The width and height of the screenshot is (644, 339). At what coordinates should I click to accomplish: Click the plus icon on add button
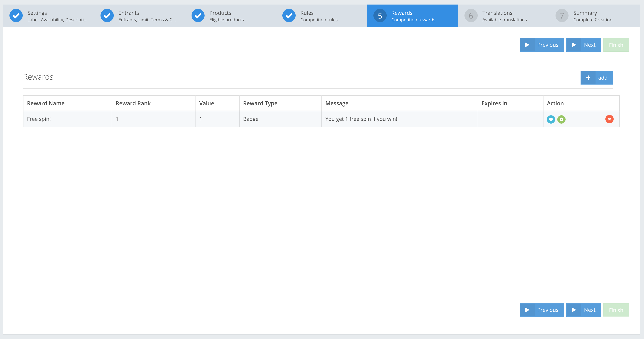pyautogui.click(x=588, y=78)
